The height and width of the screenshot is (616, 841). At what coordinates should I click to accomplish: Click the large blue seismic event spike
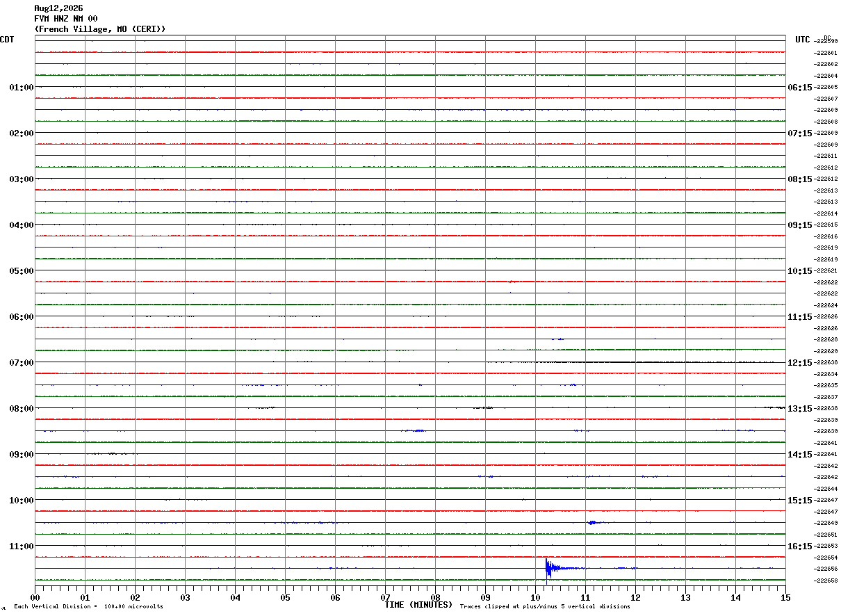[549, 569]
